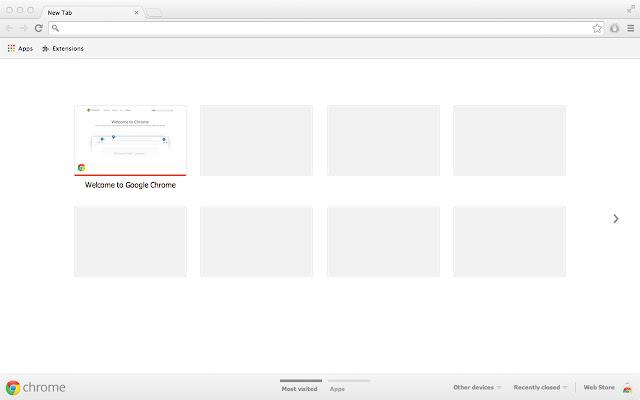Click the extension icon beside the star

click(614, 28)
